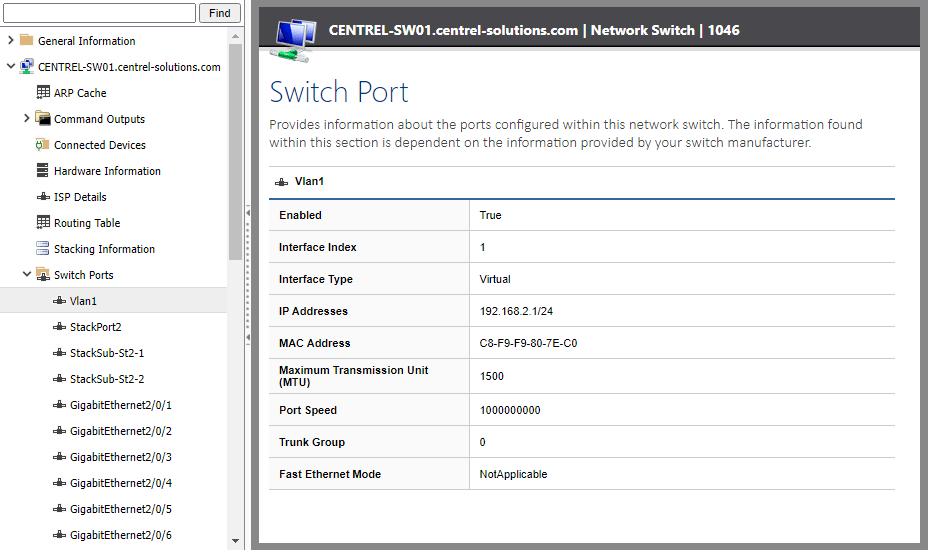Screen dimensions: 928x550
Task: Click the NotApplicable Fast Ethernet Mode value
Action: pos(513,474)
